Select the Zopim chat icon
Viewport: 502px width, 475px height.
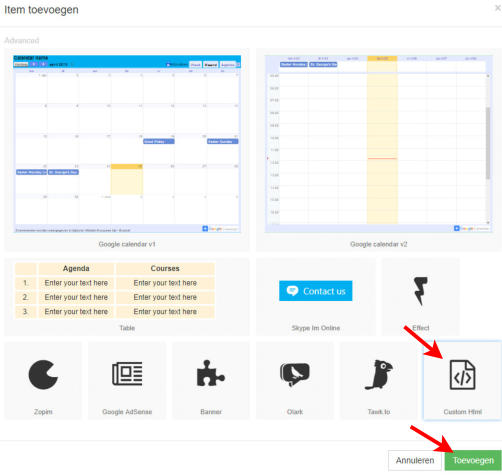tap(43, 375)
